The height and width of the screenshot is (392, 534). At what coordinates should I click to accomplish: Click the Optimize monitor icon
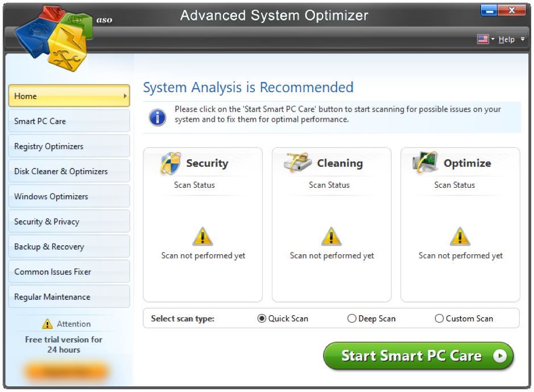425,162
